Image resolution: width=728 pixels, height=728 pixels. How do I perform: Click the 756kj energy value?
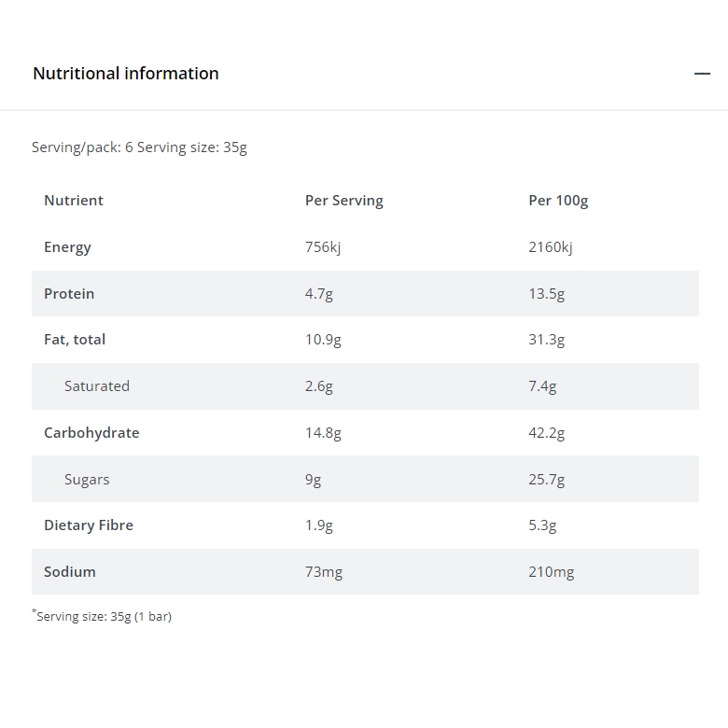[323, 247]
